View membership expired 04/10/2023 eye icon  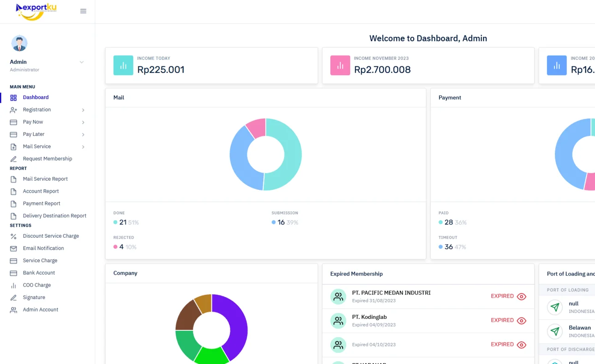[x=522, y=345]
